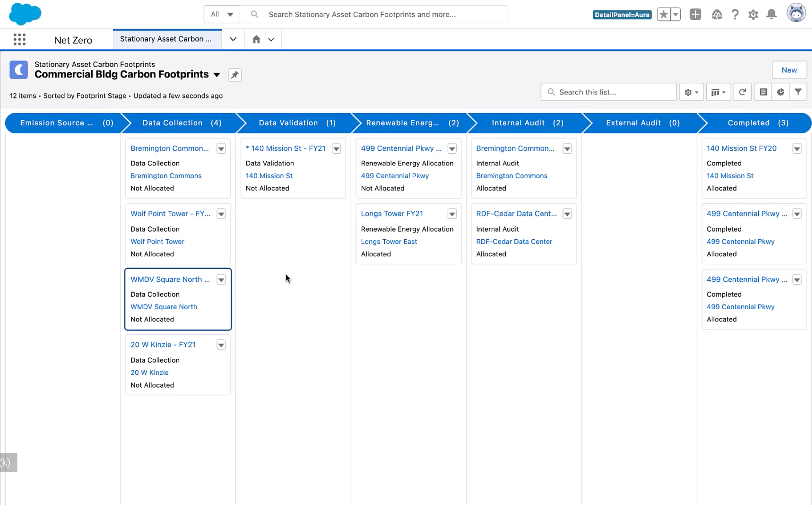This screenshot has height=505, width=812.
Task: Open Longs Tower East asset link
Action: click(389, 241)
